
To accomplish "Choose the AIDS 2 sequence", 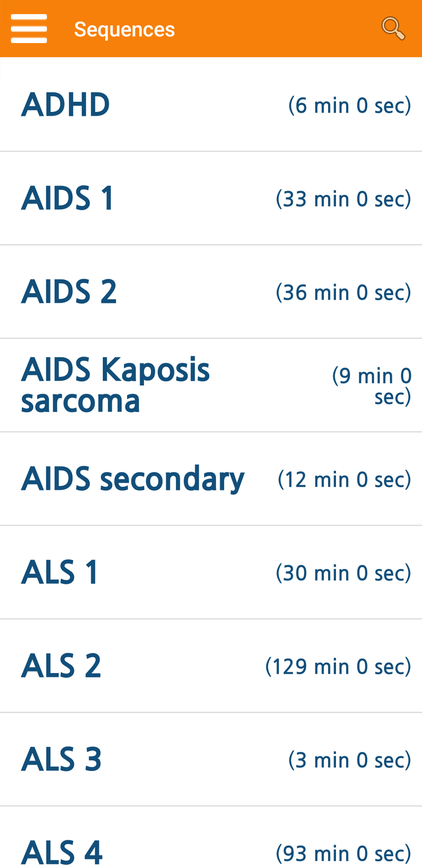I will coord(211,292).
